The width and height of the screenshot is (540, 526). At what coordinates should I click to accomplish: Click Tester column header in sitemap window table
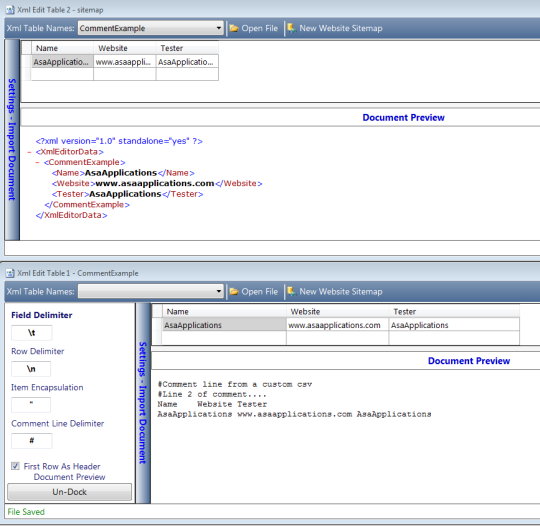pos(187,48)
